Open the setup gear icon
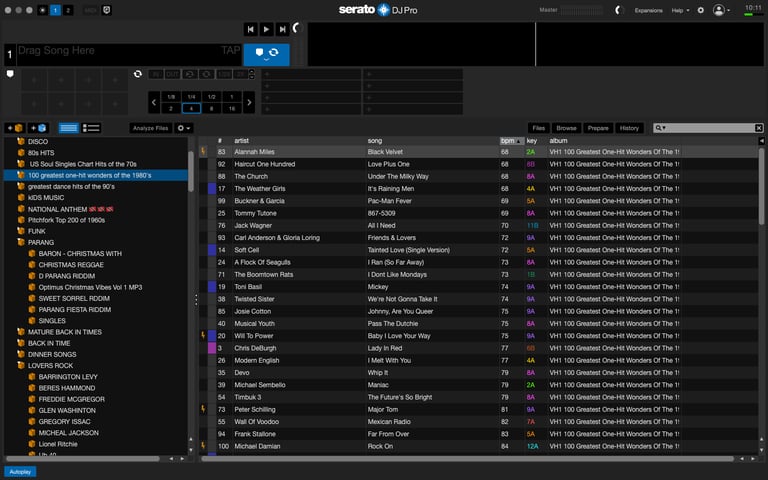 [x=700, y=10]
